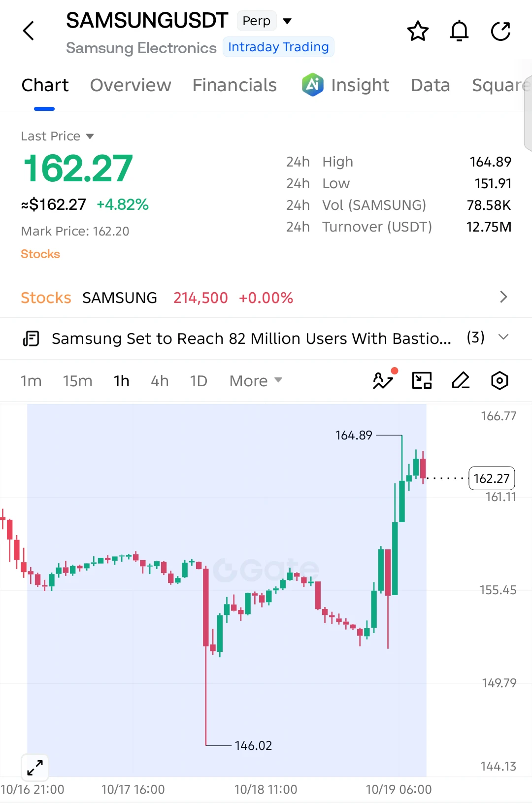Expand chart to fullscreen with arrows icon
Image resolution: width=532 pixels, height=809 pixels.
tap(35, 768)
